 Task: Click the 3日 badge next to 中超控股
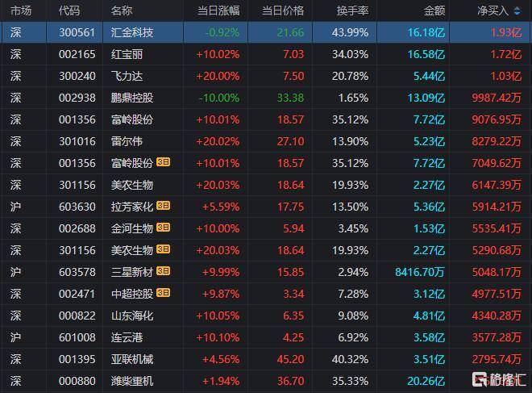click(162, 293)
